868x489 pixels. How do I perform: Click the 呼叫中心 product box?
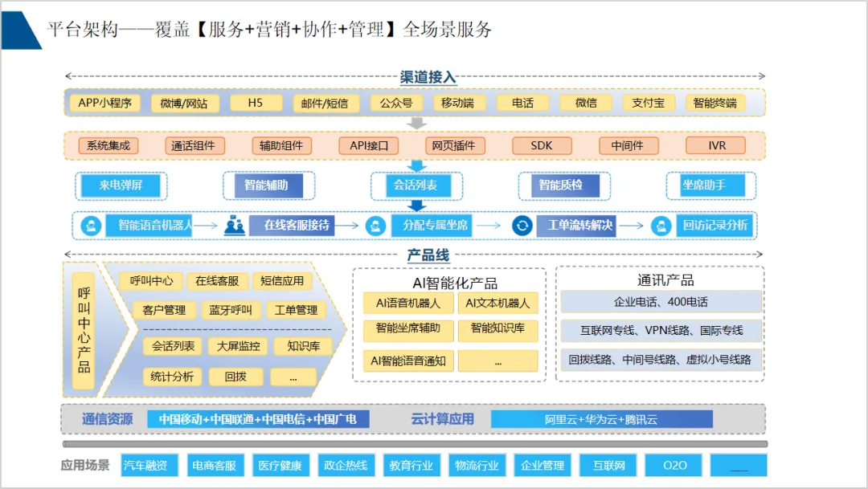click(x=152, y=281)
